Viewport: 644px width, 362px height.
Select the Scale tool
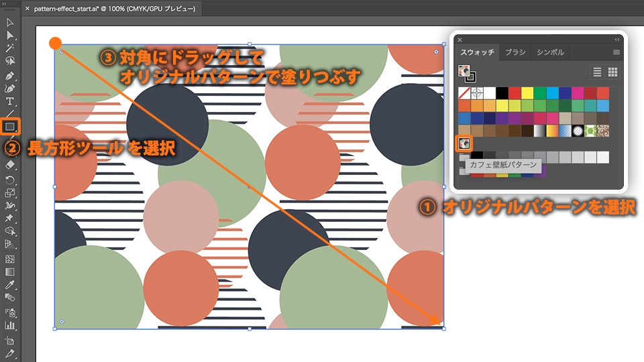pos(10,193)
